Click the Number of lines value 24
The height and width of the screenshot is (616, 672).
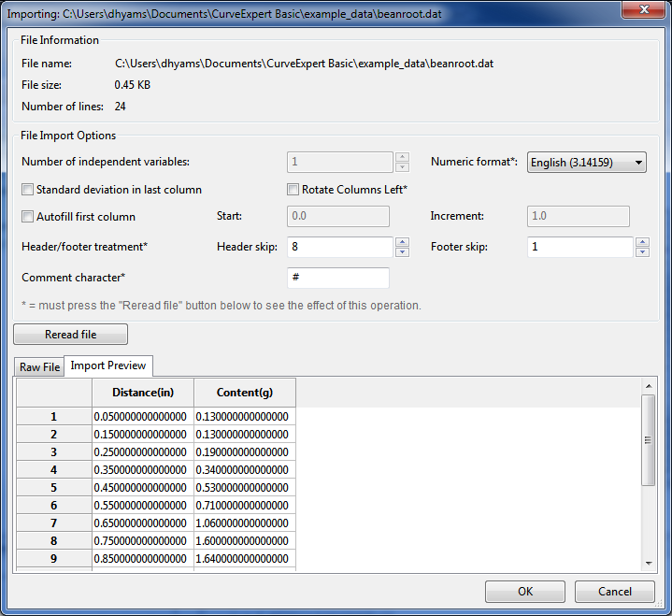click(x=120, y=107)
